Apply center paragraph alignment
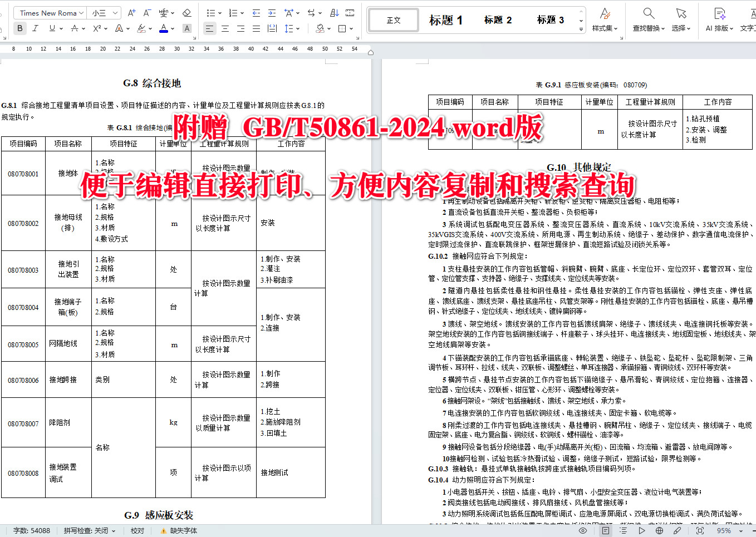The image size is (756, 537). 224,28
